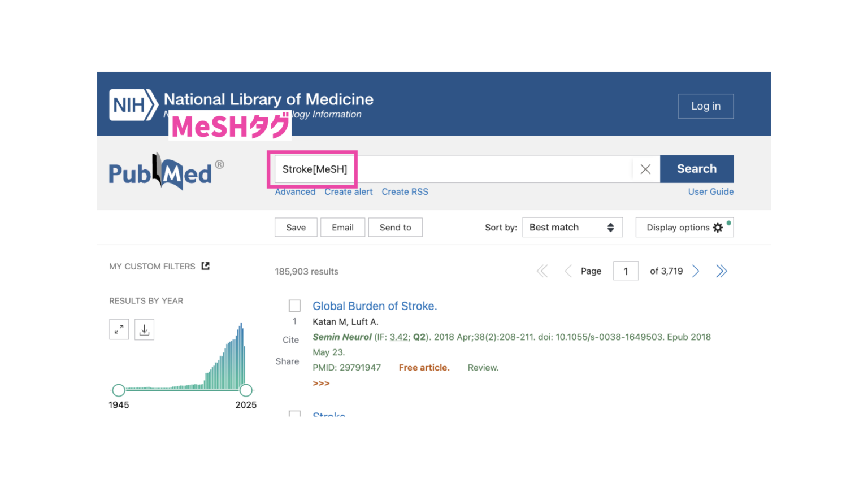Image resolution: width=868 pixels, height=488 pixels.
Task: Open the results-by-year chart in fullscreen
Action: [x=119, y=329]
